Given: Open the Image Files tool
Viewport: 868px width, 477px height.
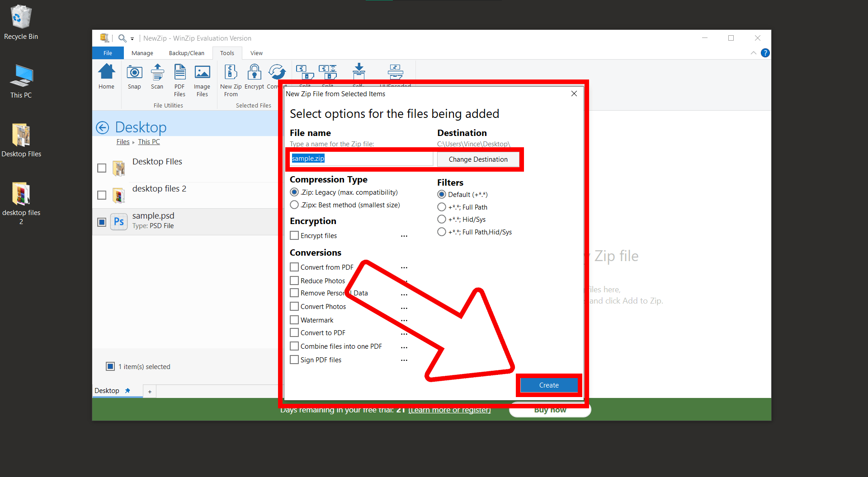Looking at the screenshot, I should (202, 77).
